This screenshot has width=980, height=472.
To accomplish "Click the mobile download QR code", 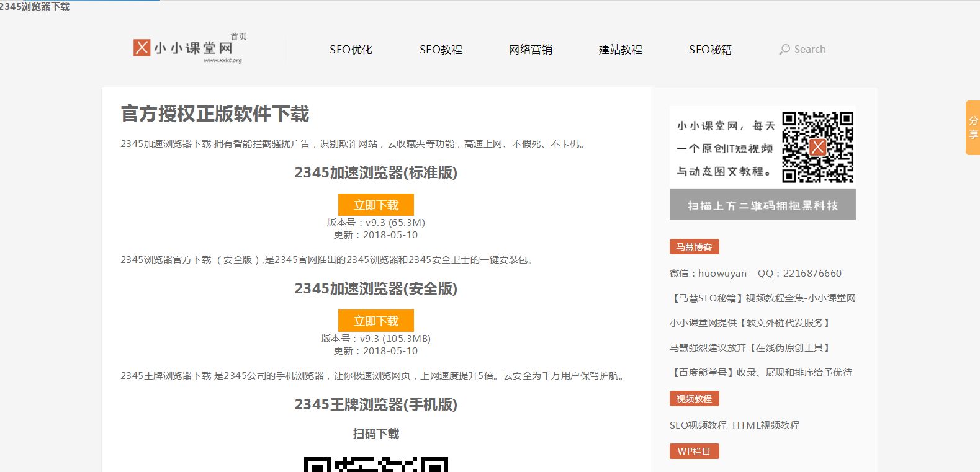I will [x=376, y=465].
